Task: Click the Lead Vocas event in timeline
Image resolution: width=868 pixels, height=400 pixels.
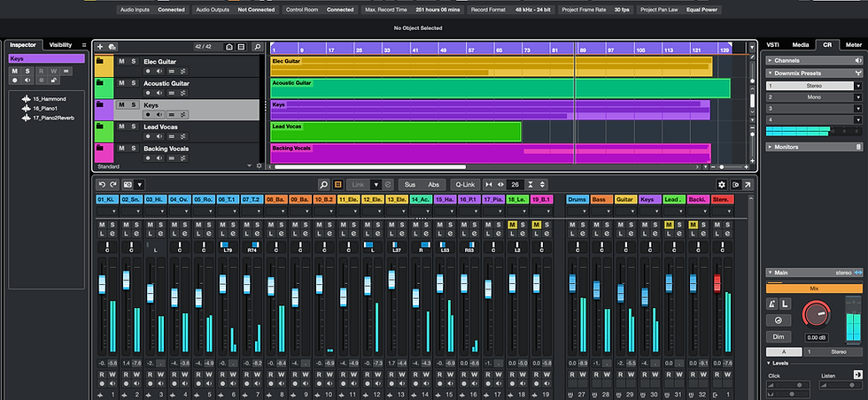Action: pyautogui.click(x=396, y=132)
